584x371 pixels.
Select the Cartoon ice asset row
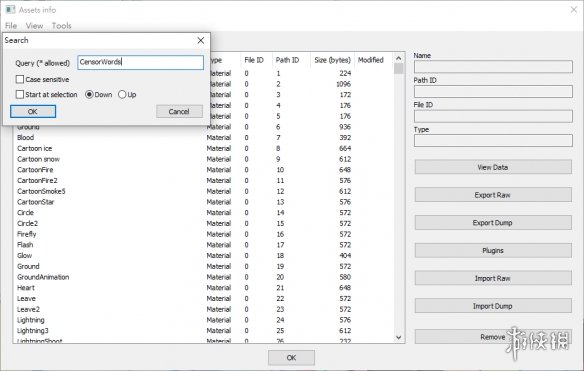(203, 148)
